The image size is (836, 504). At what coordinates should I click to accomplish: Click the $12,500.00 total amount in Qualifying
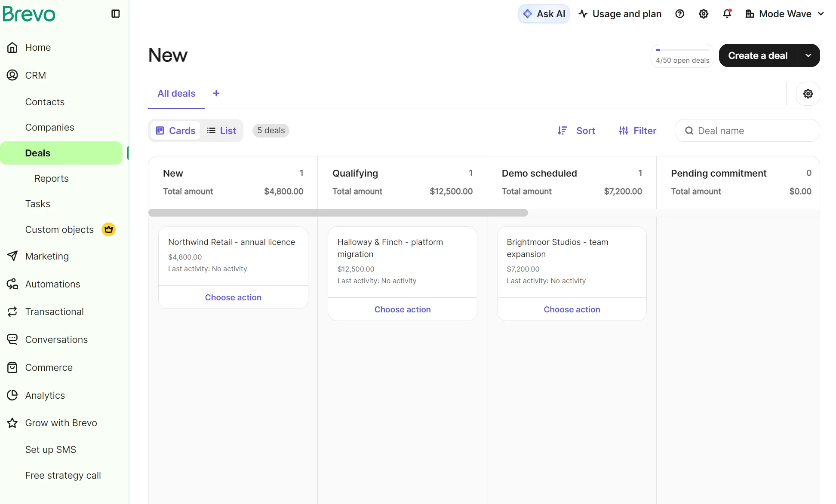point(451,191)
